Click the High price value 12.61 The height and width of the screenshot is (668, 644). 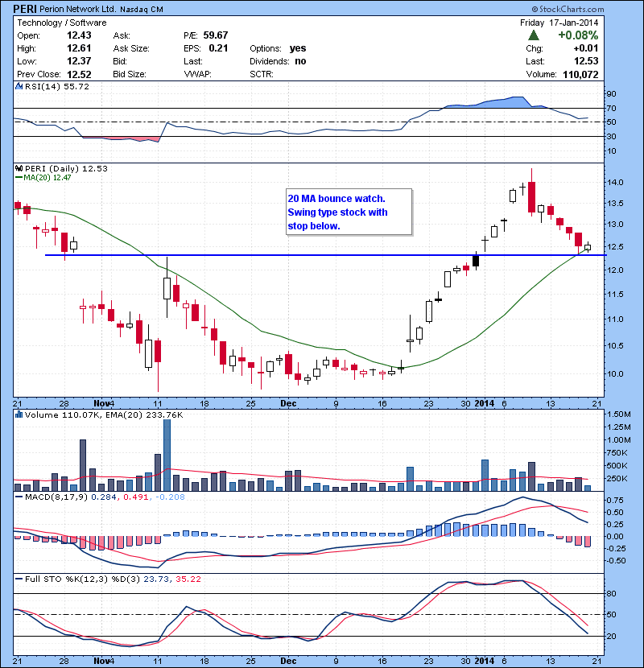(79, 48)
